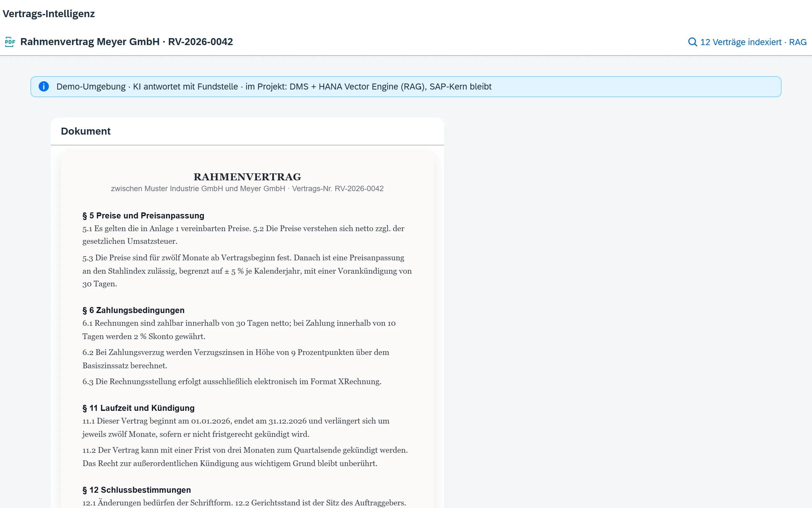The width and height of the screenshot is (812, 508).
Task: Click the 'RAHMENVERTRAG' document heading
Action: [x=247, y=177]
